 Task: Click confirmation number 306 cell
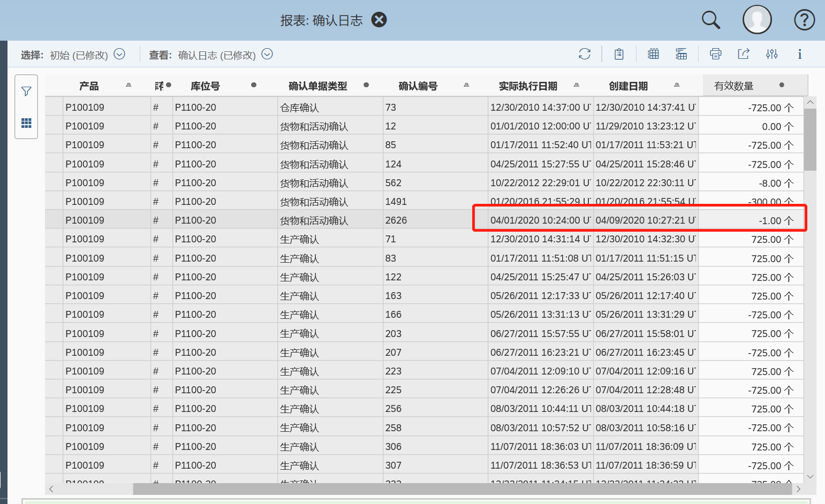[x=435, y=446]
